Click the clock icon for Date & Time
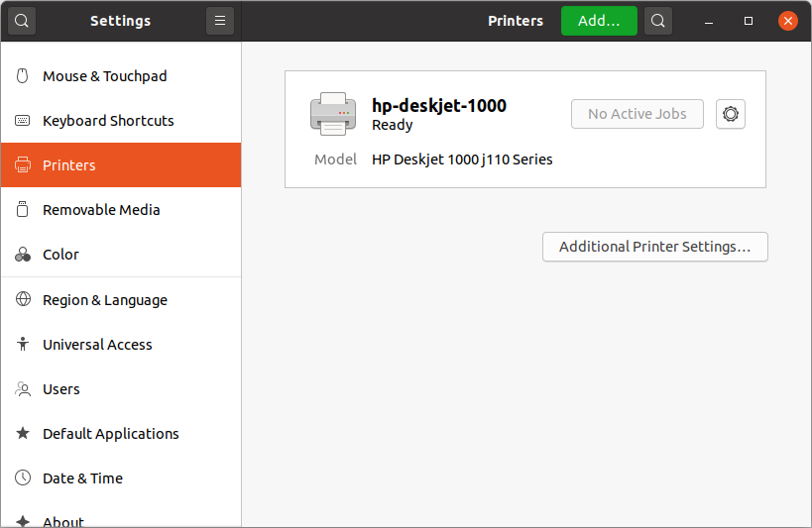The height and width of the screenshot is (528, 812). [x=23, y=477]
